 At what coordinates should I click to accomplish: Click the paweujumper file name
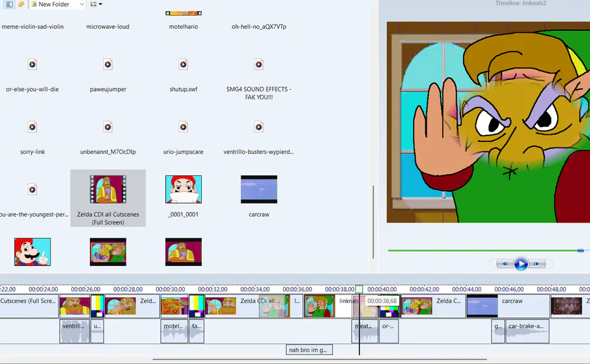[x=108, y=90]
